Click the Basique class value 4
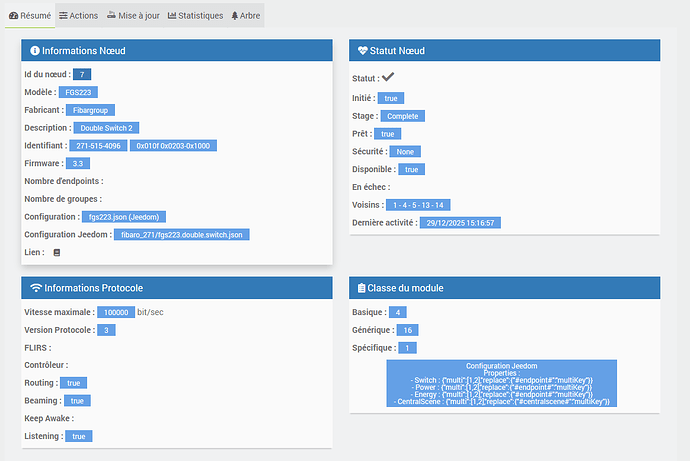This screenshot has width=690, height=461. click(x=398, y=312)
